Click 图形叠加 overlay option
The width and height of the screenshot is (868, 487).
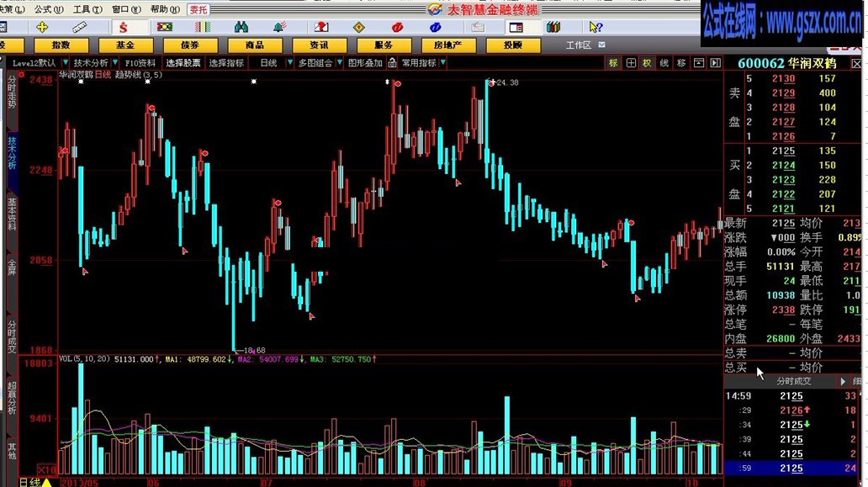coord(365,62)
